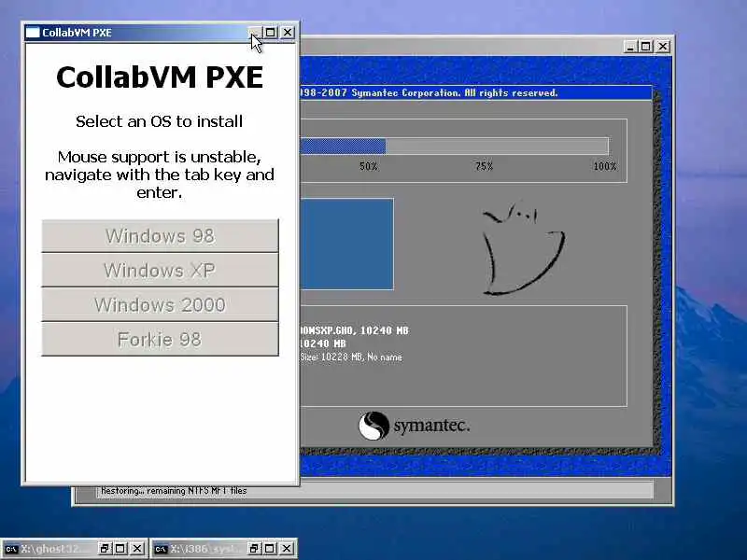Restore the X:\i386 minimized window
747x560 pixels.
point(254,549)
